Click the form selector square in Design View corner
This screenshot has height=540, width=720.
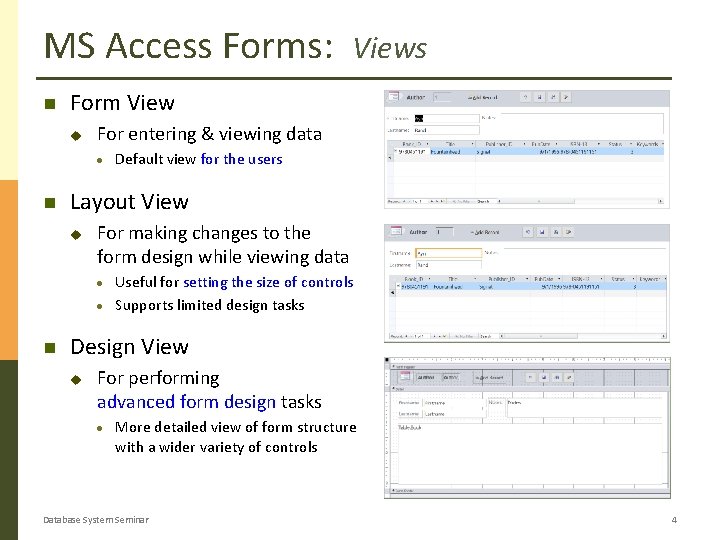[387, 360]
